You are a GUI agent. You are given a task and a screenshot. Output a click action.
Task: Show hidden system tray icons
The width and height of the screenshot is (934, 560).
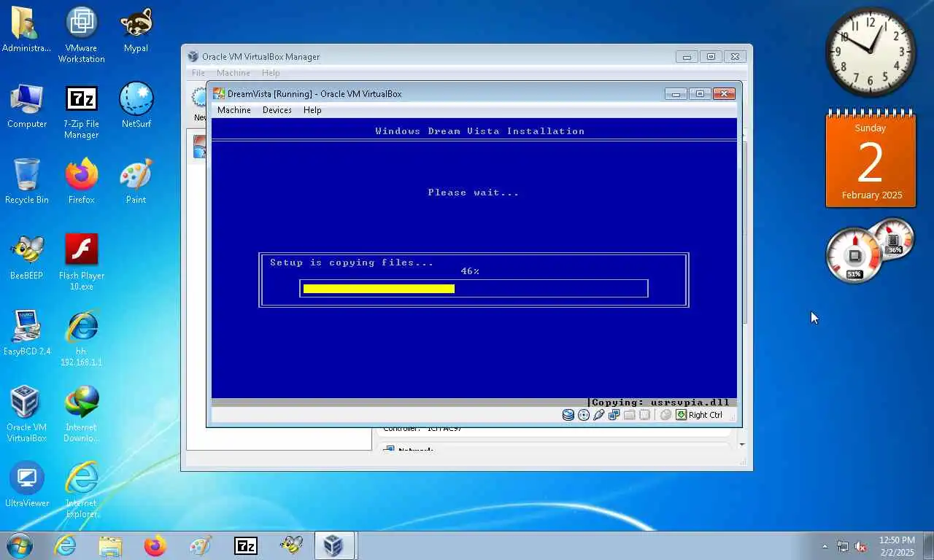click(x=825, y=546)
